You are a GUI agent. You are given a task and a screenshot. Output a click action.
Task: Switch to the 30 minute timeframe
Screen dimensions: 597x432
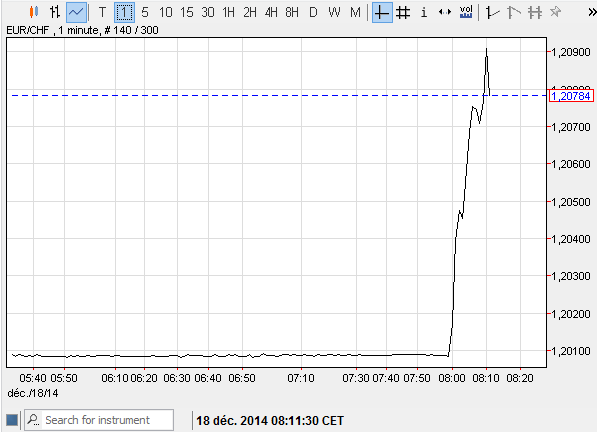(208, 13)
